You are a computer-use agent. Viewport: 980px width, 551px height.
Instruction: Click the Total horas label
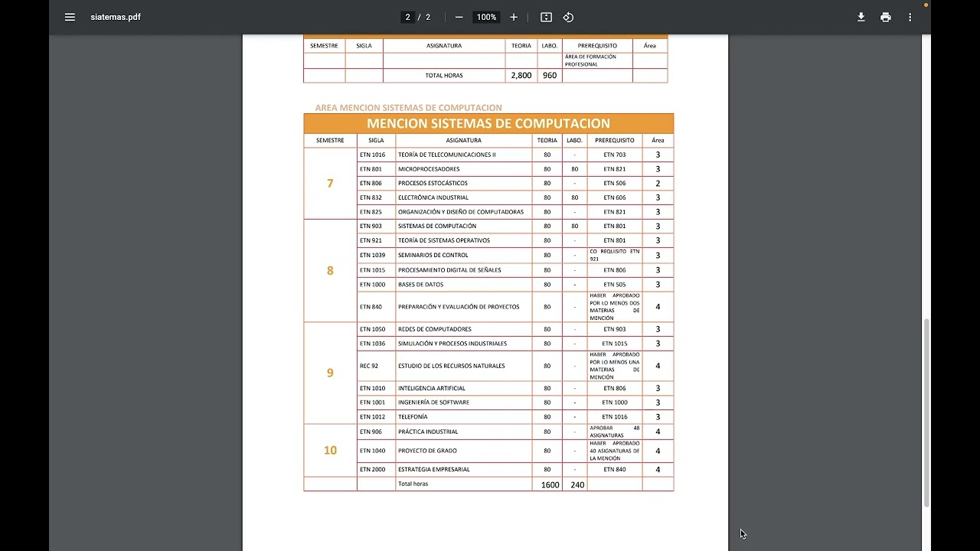[x=413, y=484]
